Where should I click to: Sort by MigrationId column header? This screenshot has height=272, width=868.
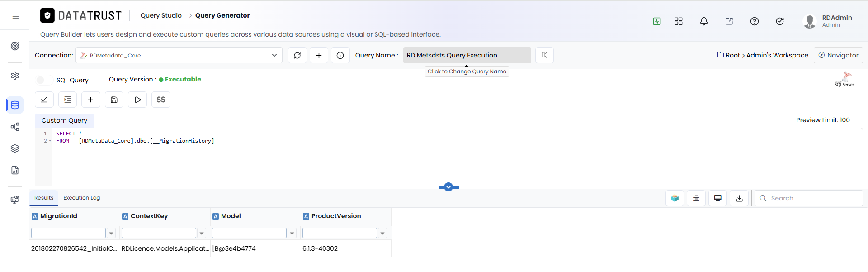[59, 216]
